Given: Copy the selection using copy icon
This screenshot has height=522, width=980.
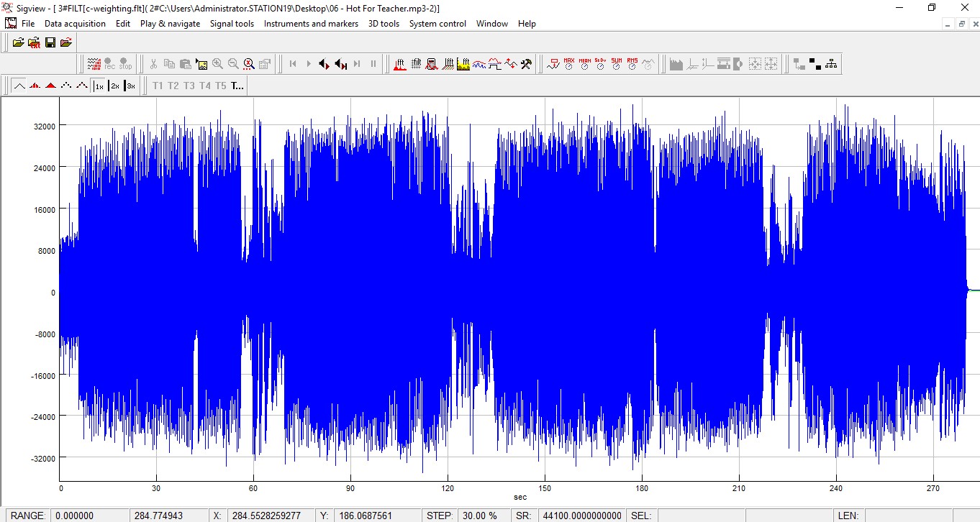Looking at the screenshot, I should 169,64.
